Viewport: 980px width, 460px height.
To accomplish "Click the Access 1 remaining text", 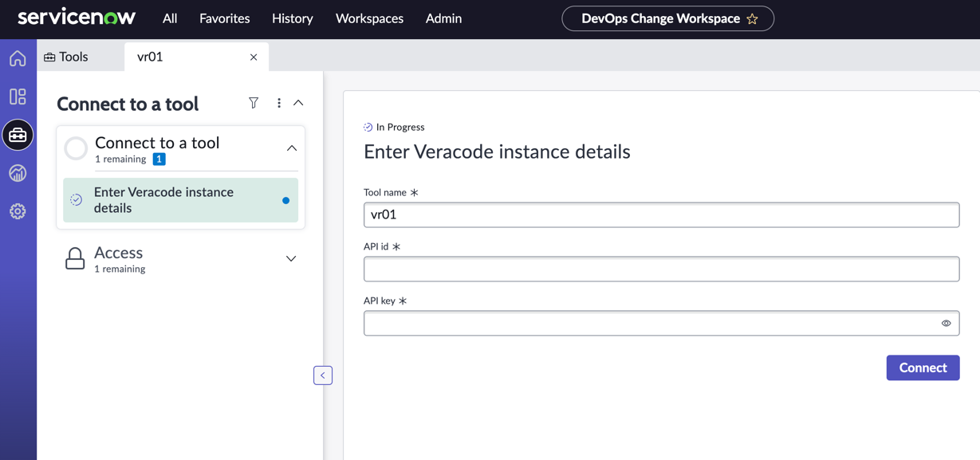I will click(x=120, y=269).
